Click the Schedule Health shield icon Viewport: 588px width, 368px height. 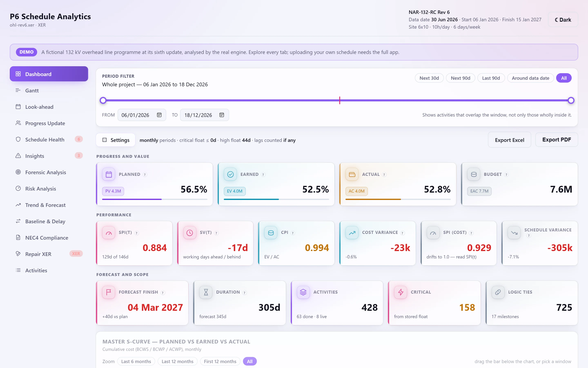(x=18, y=139)
